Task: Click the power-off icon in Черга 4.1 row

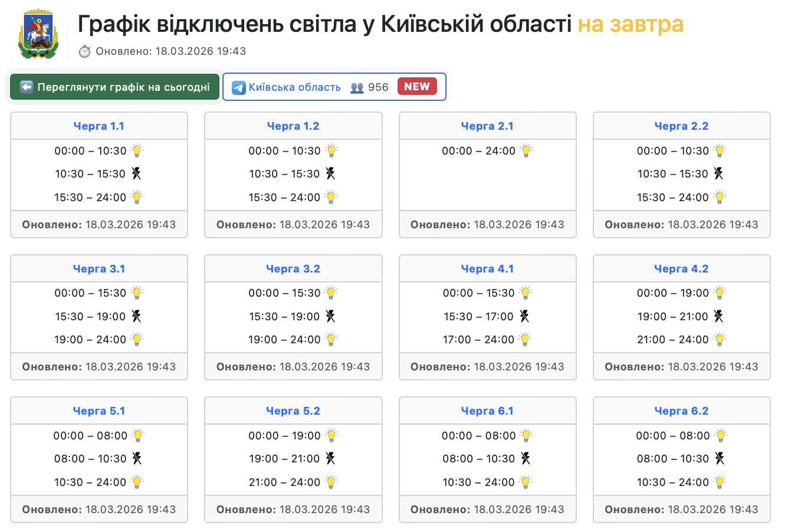Action: 524,317
